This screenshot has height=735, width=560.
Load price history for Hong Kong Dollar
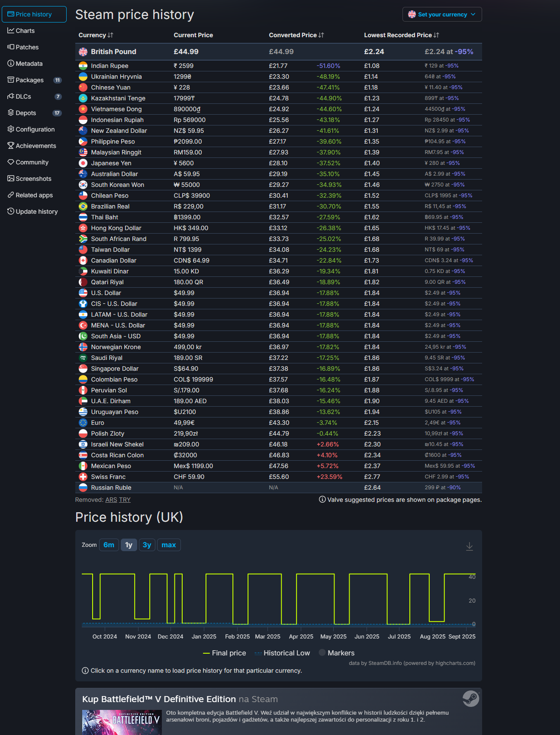(116, 228)
